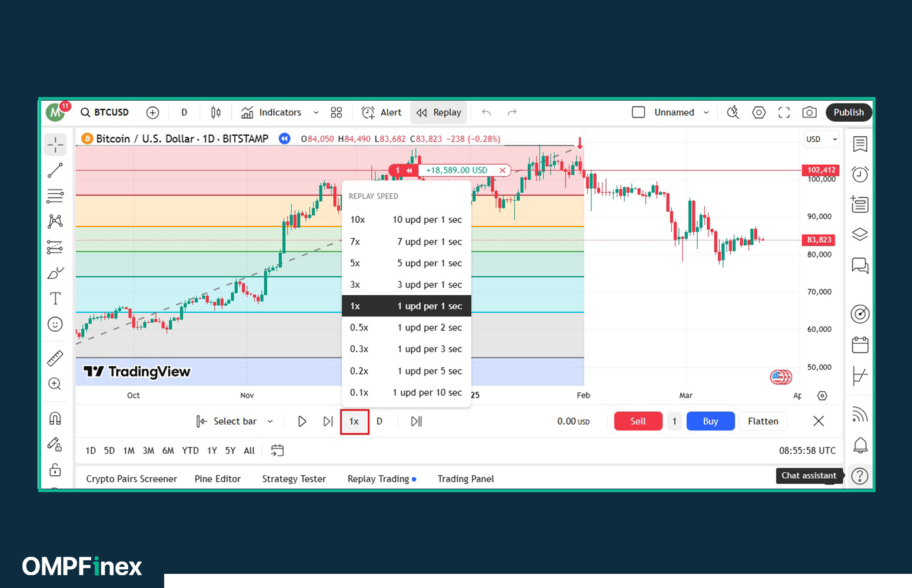912x588 pixels.
Task: Choose 3x replay speed
Action: [407, 285]
